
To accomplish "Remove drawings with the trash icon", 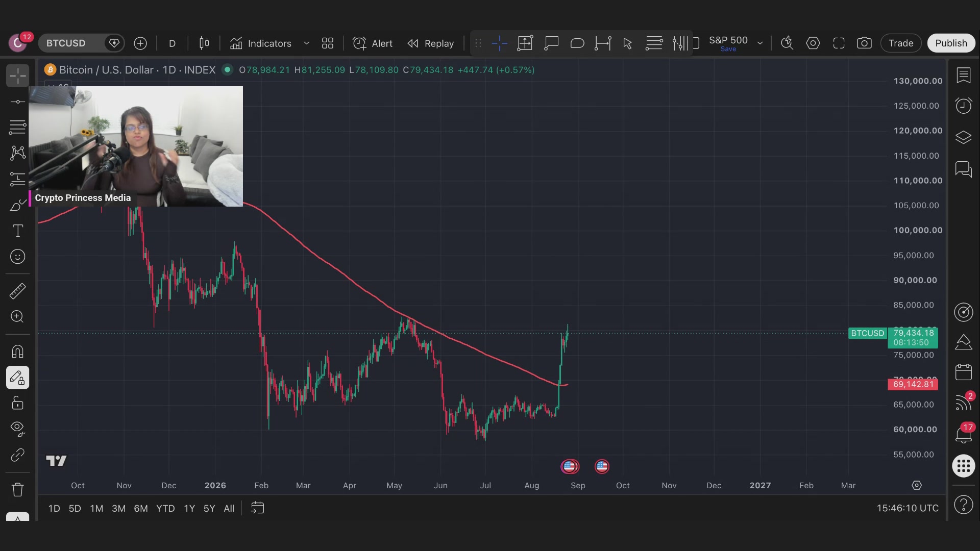I will (x=18, y=490).
